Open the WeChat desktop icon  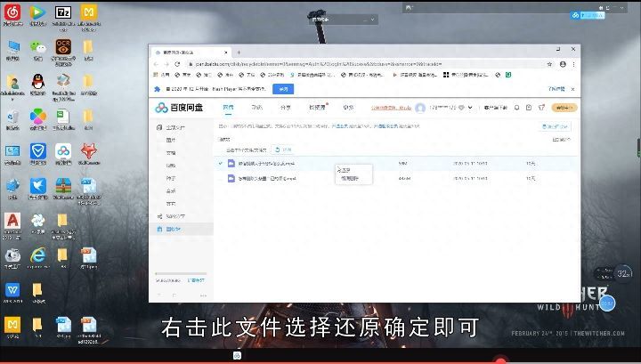tap(38, 47)
